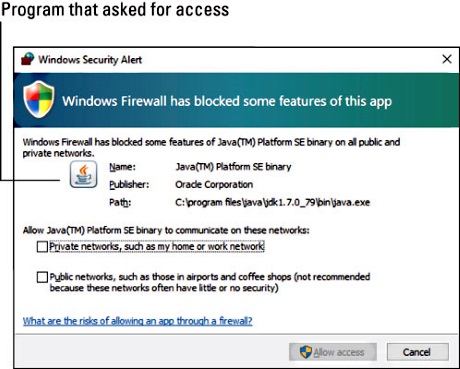Click the Java(TM) Platform SE binary name value
460x369 pixels.
coord(233,166)
